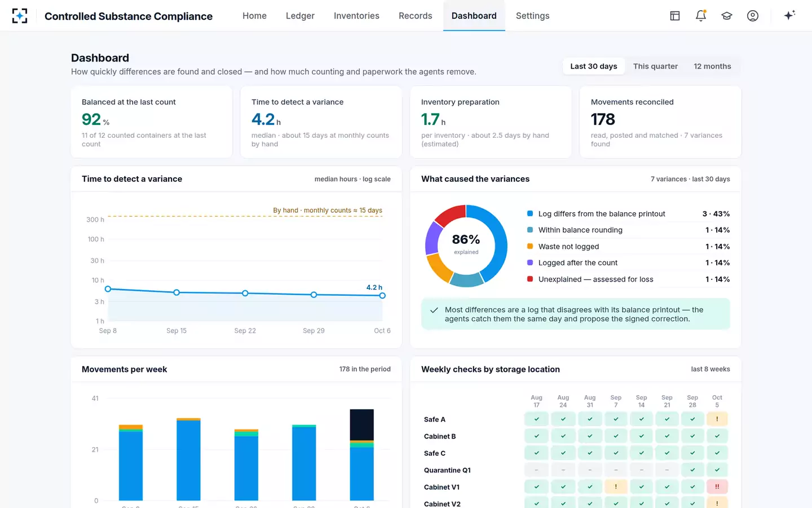812x508 pixels.
Task: Click the Safe C check cell for Sep 21
Action: (x=667, y=453)
